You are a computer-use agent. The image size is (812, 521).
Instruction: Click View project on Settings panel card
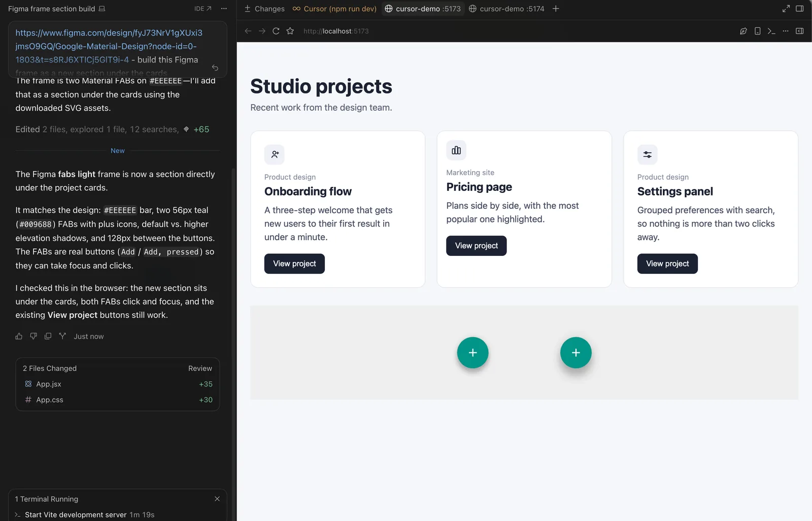667,264
